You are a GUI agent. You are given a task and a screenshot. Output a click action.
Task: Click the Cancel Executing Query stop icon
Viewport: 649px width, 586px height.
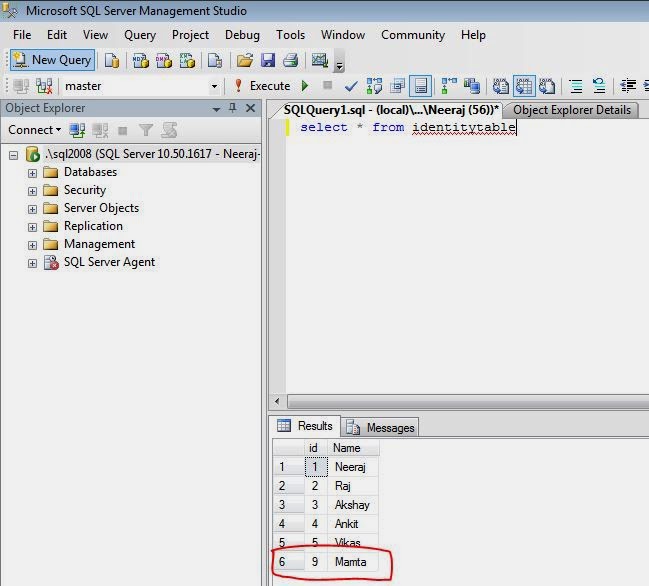(x=327, y=85)
